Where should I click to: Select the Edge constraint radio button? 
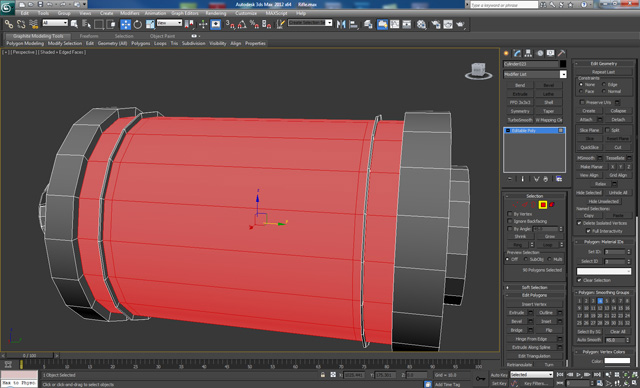(x=604, y=84)
